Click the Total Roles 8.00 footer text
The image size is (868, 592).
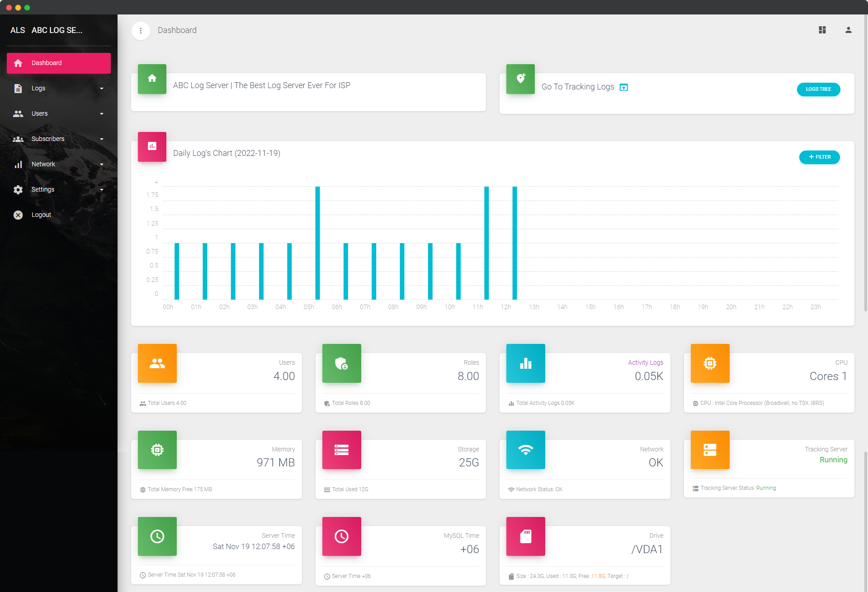tap(351, 403)
